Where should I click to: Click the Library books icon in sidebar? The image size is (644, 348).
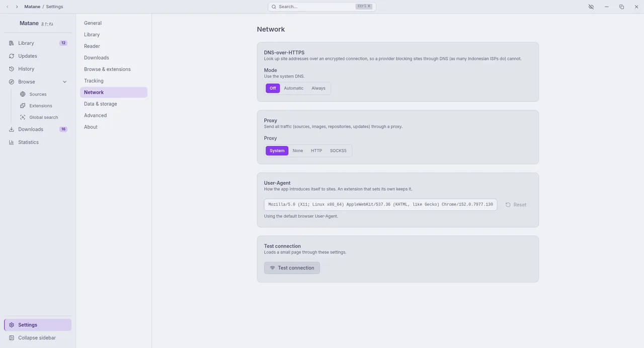(x=12, y=43)
